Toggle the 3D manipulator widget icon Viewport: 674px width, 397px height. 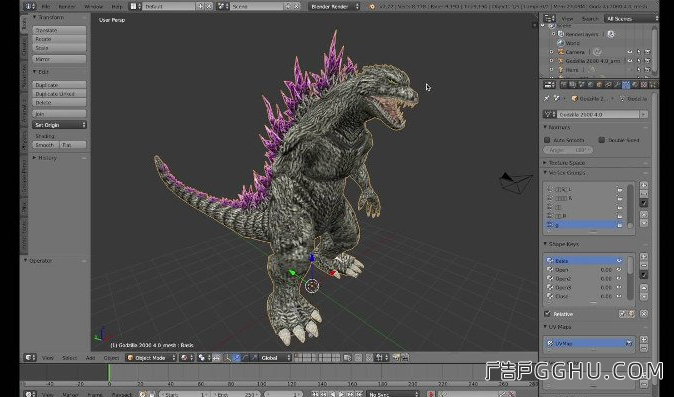[x=227, y=357]
